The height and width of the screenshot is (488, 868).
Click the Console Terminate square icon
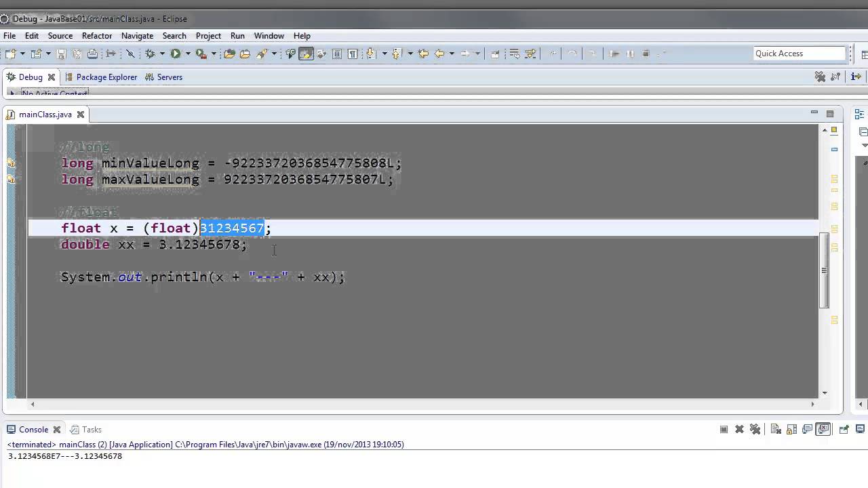[x=724, y=429]
